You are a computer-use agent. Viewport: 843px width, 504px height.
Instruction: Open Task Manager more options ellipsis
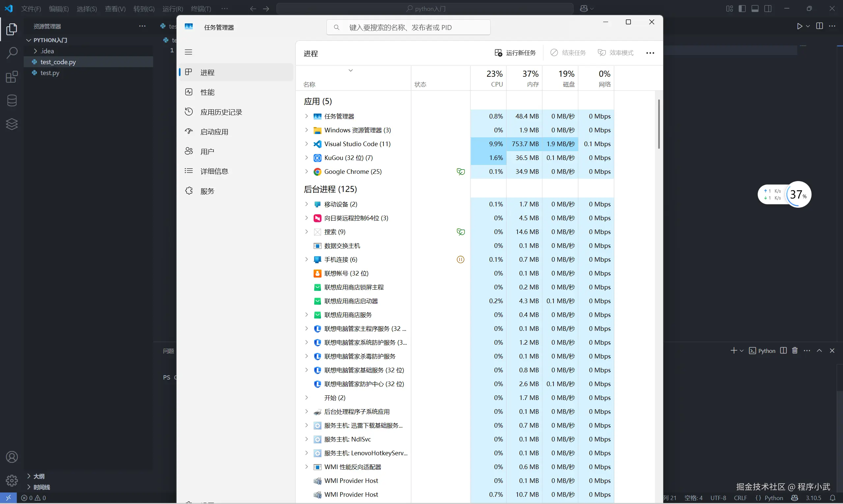[x=650, y=53]
